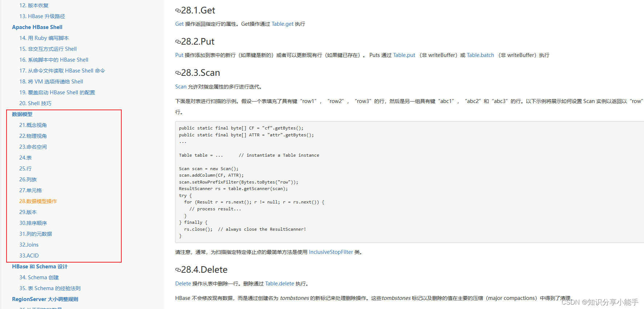644x309 pixels.
Task: Click the anchor link icon beside 28.3.Scan
Action: tap(178, 73)
